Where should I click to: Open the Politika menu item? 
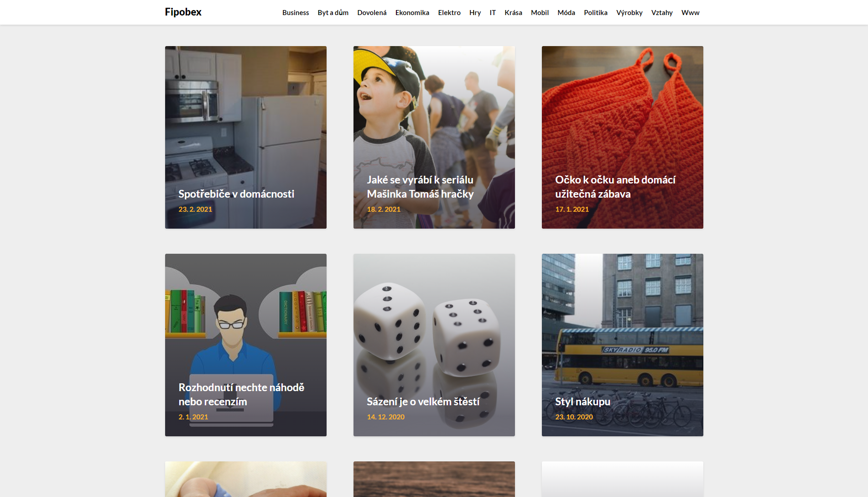596,13
